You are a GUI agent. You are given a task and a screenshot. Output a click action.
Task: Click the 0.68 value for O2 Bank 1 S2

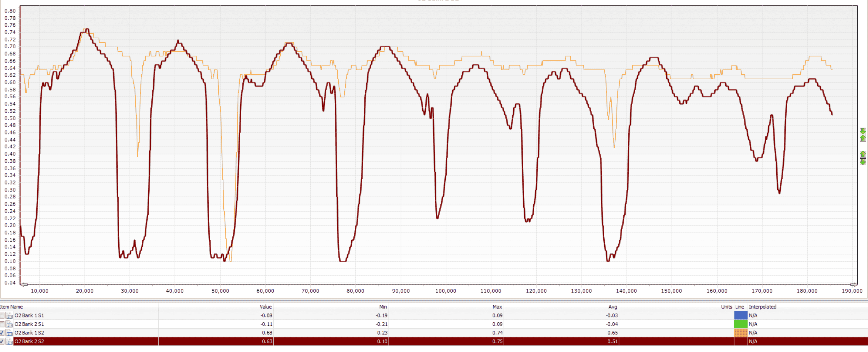point(267,333)
